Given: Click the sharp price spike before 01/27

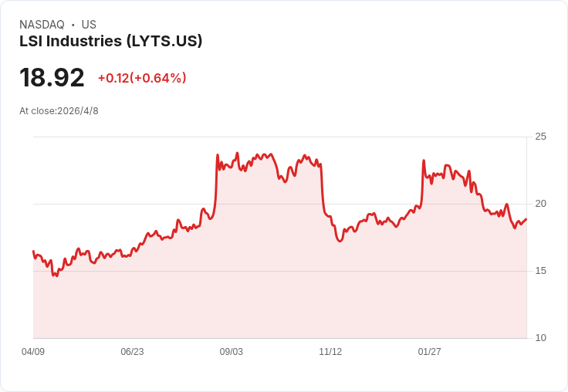Looking at the screenshot, I should [x=424, y=161].
